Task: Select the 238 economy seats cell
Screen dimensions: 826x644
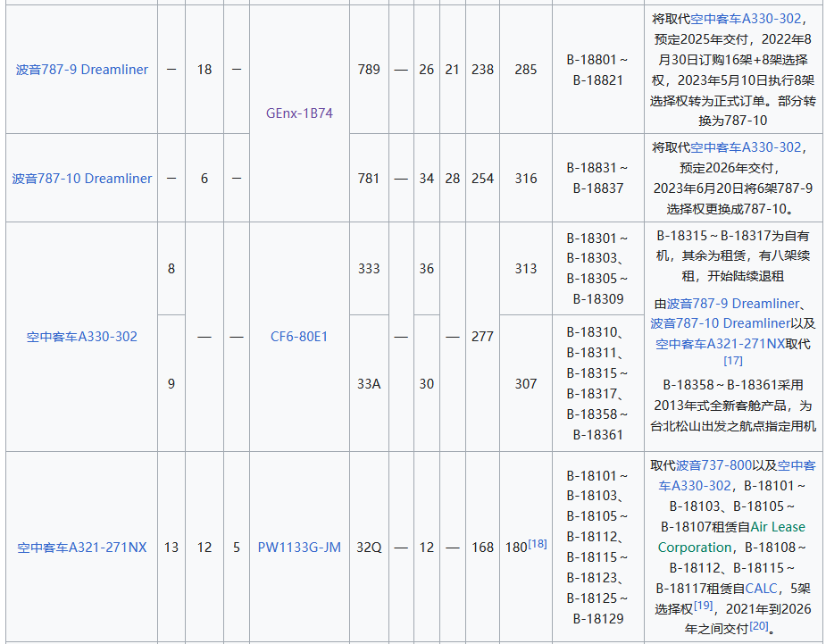Action: click(482, 70)
